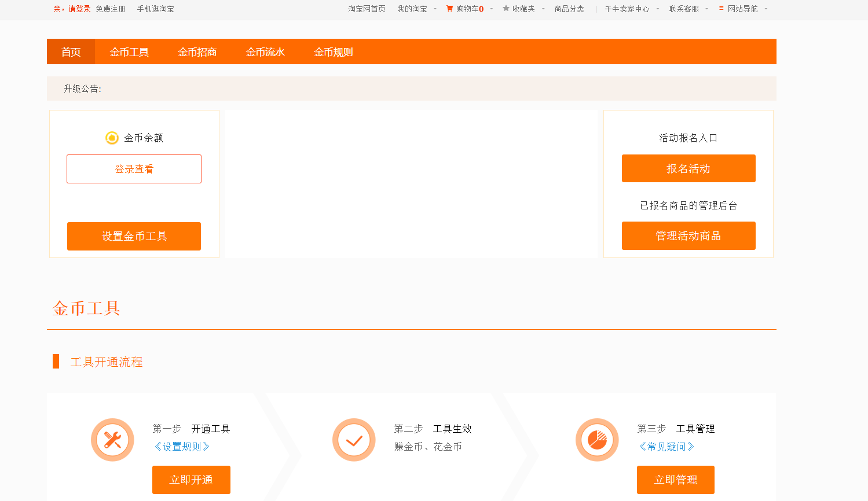The image size is (868, 501).
Task: Click the pie chart step three icon
Action: coord(597,440)
